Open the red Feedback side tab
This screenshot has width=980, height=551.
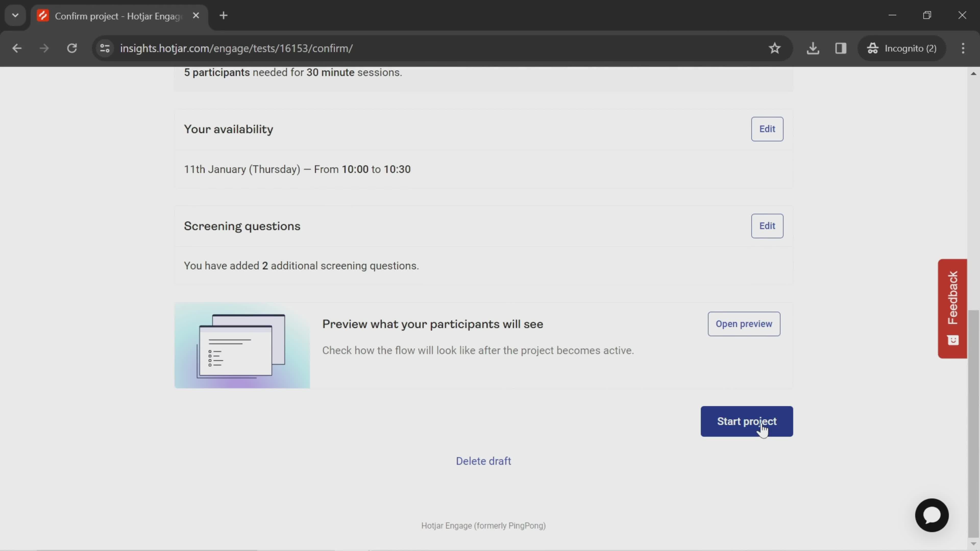pos(952,308)
